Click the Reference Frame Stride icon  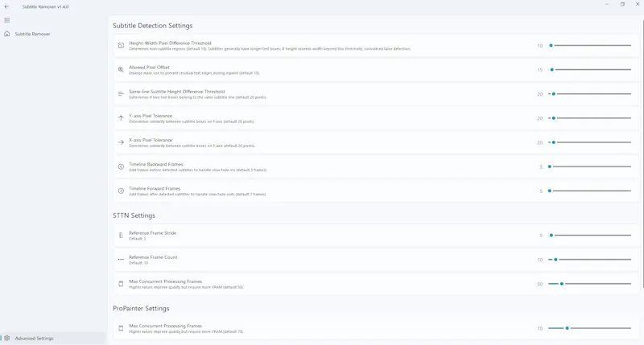coord(121,236)
